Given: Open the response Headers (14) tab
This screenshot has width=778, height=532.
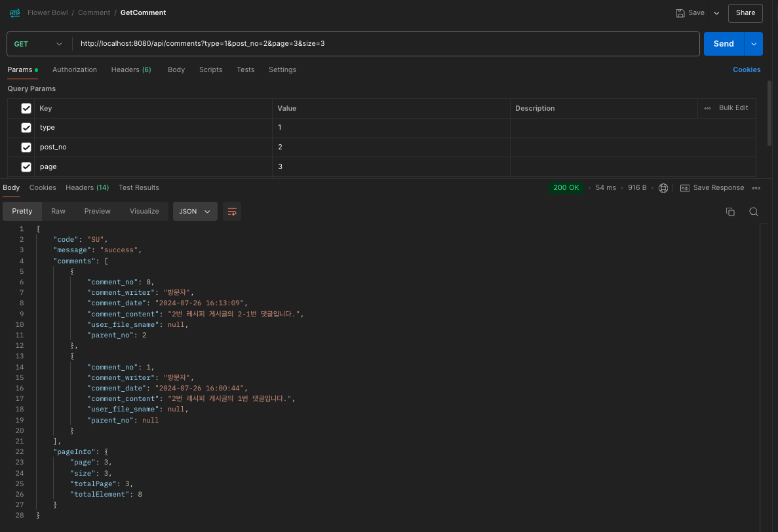Looking at the screenshot, I should click(87, 187).
